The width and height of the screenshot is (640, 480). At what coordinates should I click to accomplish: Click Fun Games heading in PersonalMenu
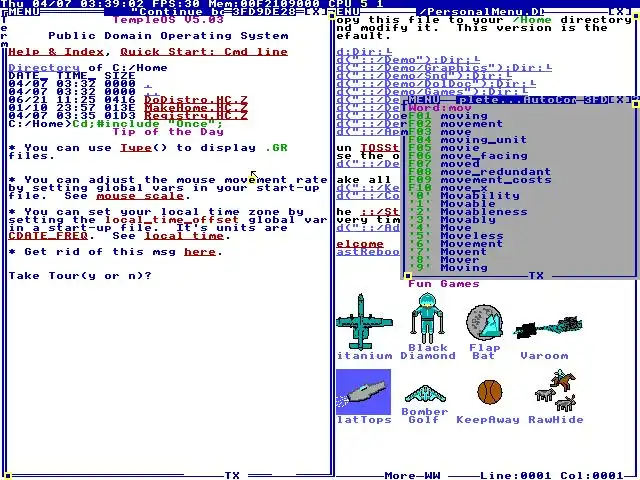point(444,284)
